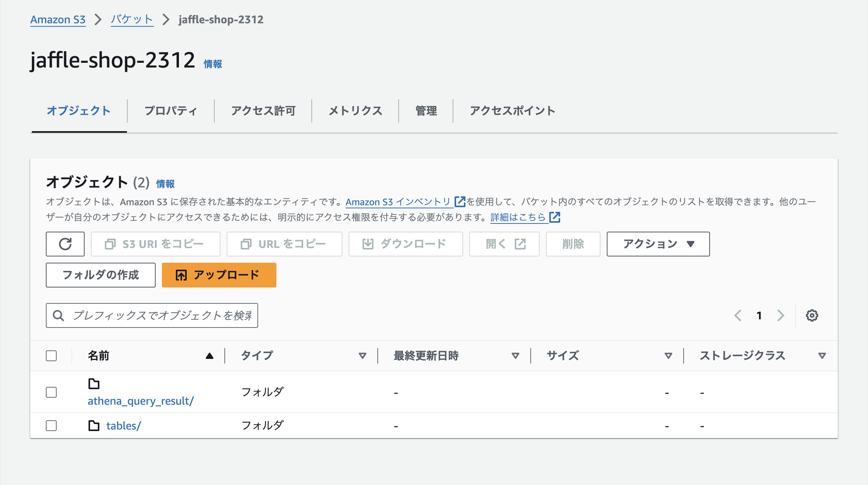Open the table preferences gear icon
The image size is (868, 485).
pos(812,315)
